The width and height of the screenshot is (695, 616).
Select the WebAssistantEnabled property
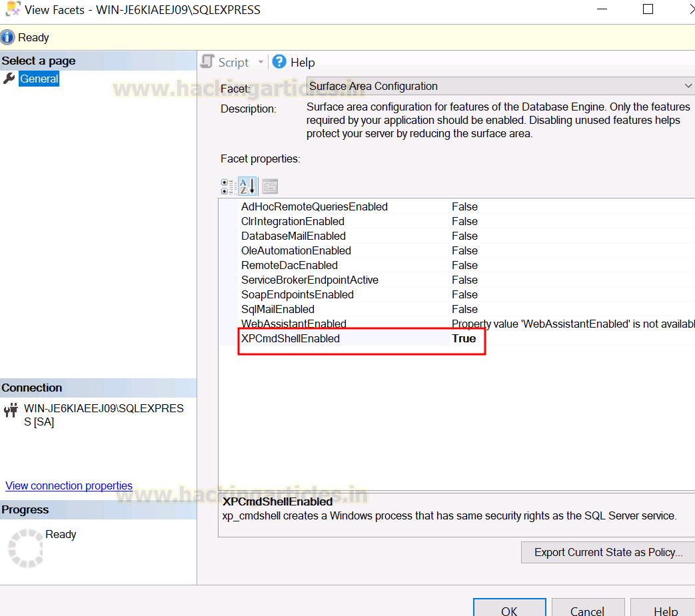click(294, 324)
